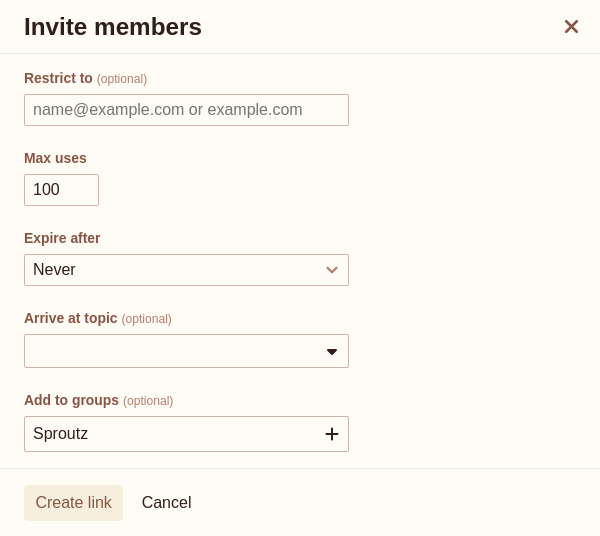Click the Add to groups label
Screen dimensions: 600x536
pos(71,400)
